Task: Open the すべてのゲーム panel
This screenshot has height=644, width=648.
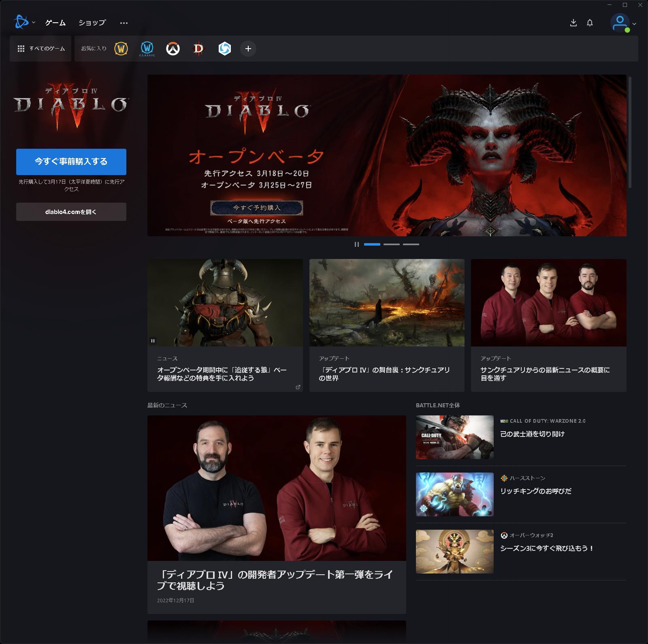Action: point(40,48)
